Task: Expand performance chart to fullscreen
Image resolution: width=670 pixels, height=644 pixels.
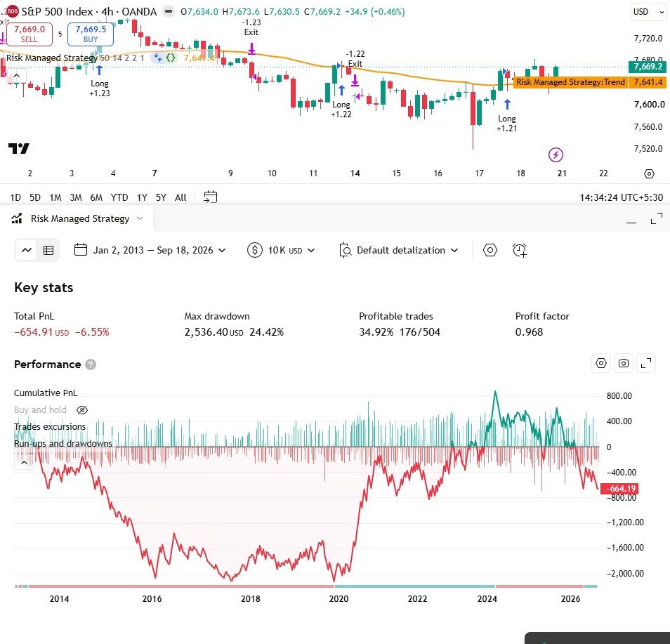Action: (646, 363)
